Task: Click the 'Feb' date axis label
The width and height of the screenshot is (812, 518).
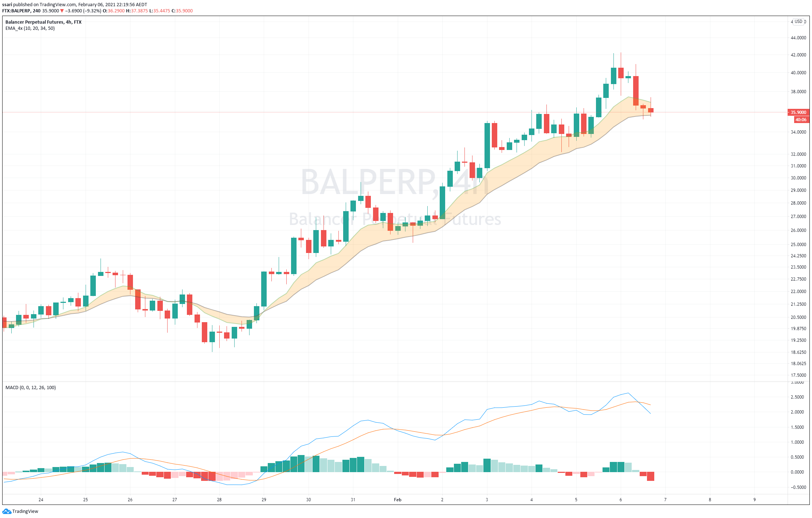Action: pyautogui.click(x=397, y=500)
